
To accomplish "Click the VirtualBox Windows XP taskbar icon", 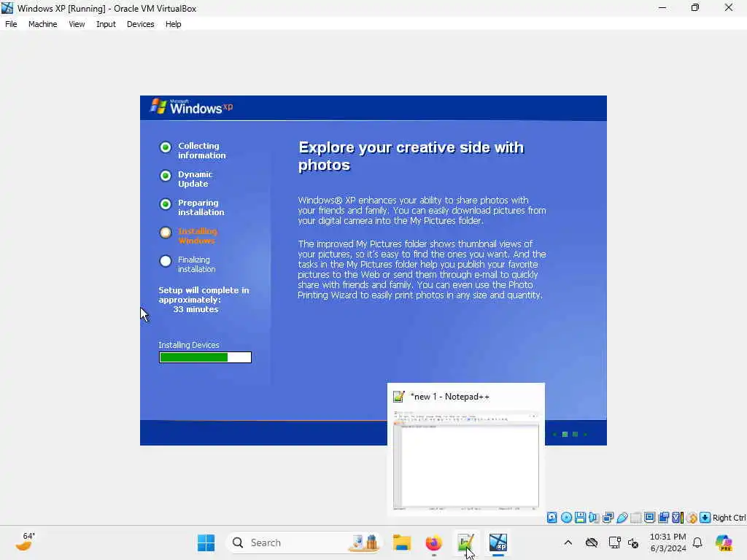I will pyautogui.click(x=498, y=542).
